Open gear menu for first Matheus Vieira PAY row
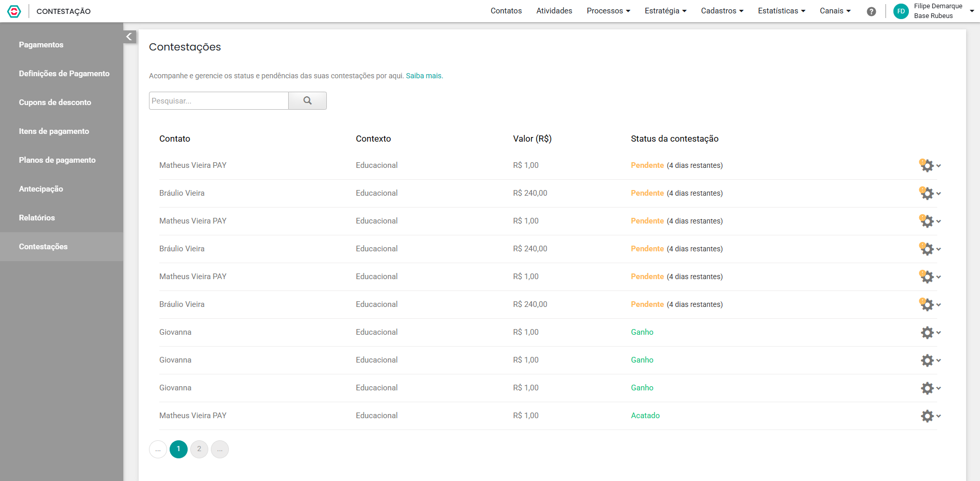Image resolution: width=980 pixels, height=481 pixels. tap(931, 165)
